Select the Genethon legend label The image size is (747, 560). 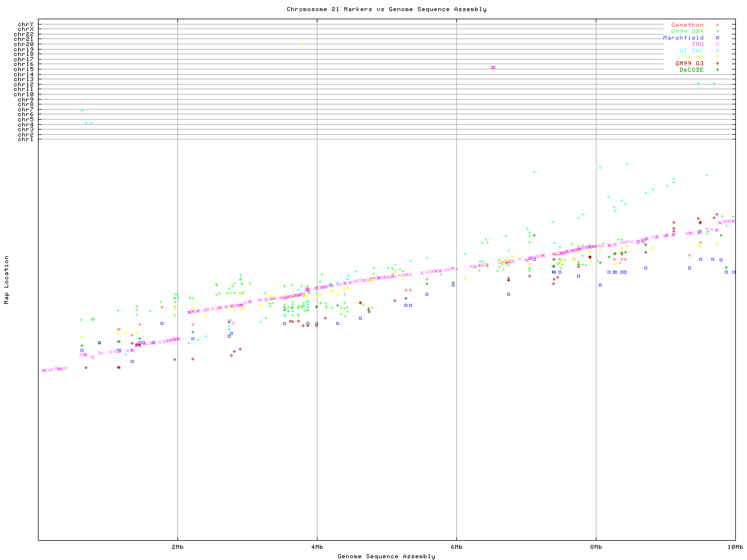pos(687,25)
